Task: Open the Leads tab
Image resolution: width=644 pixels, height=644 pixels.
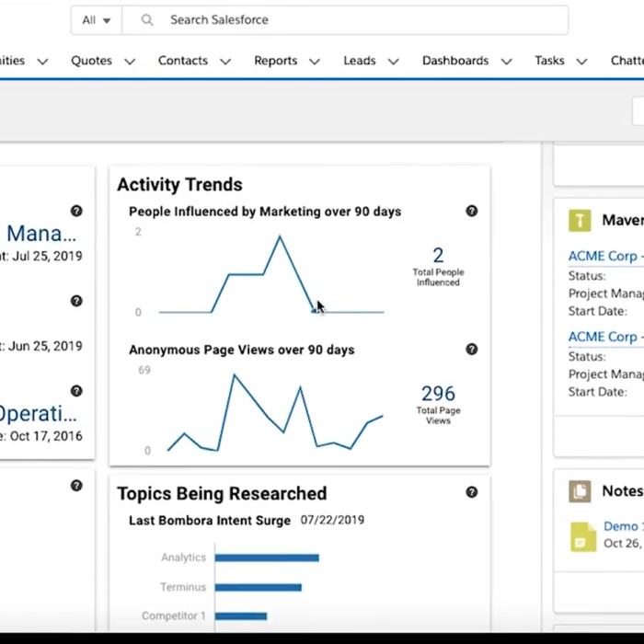Action: point(360,61)
